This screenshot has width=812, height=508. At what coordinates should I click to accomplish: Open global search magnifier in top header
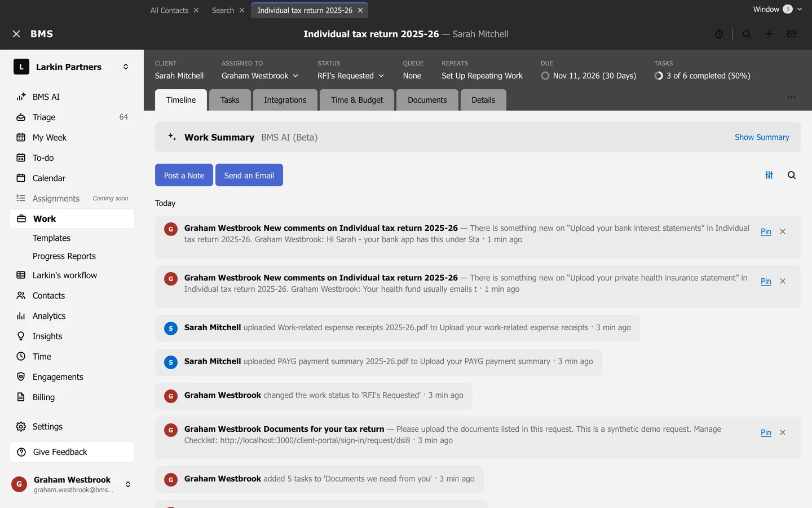(x=747, y=34)
